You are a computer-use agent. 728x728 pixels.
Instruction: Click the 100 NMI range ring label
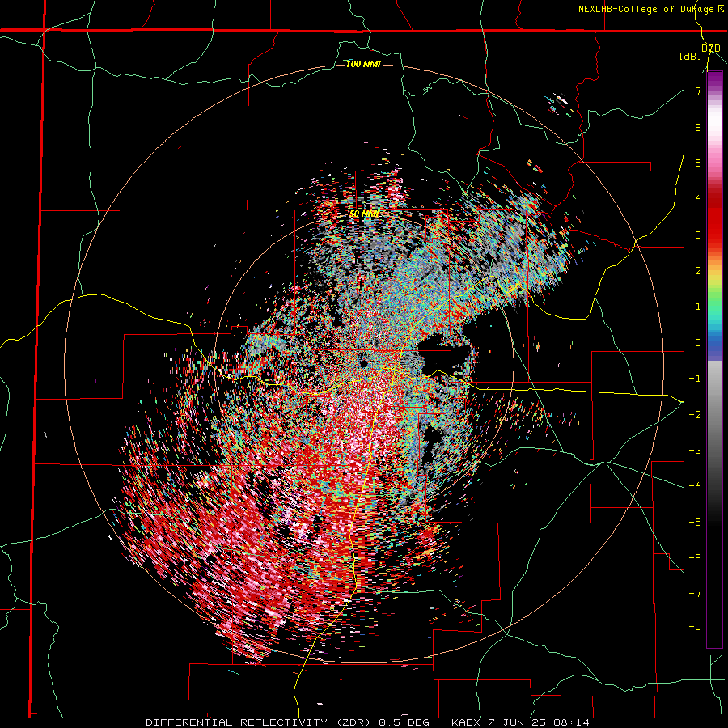363,64
